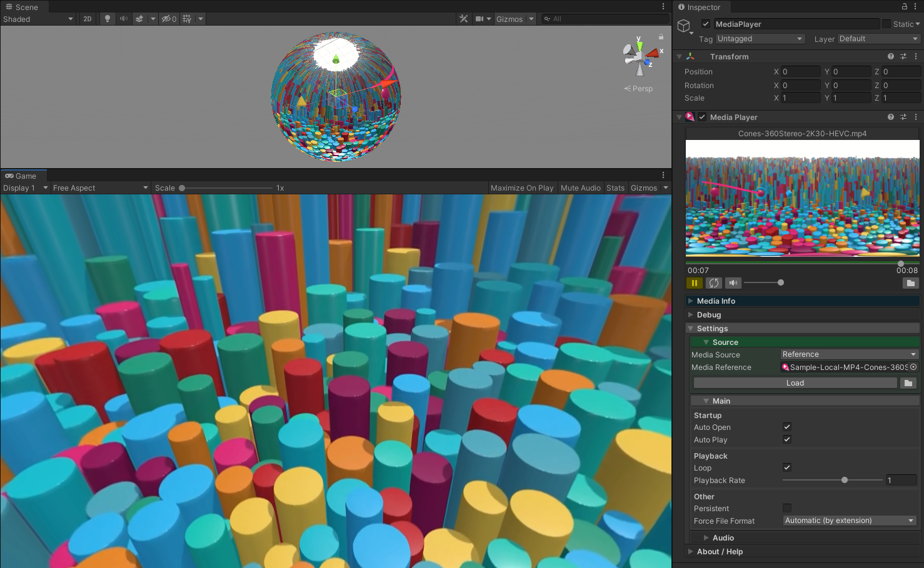924x568 pixels.
Task: Toggle scene effects layers icon
Action: (x=139, y=19)
